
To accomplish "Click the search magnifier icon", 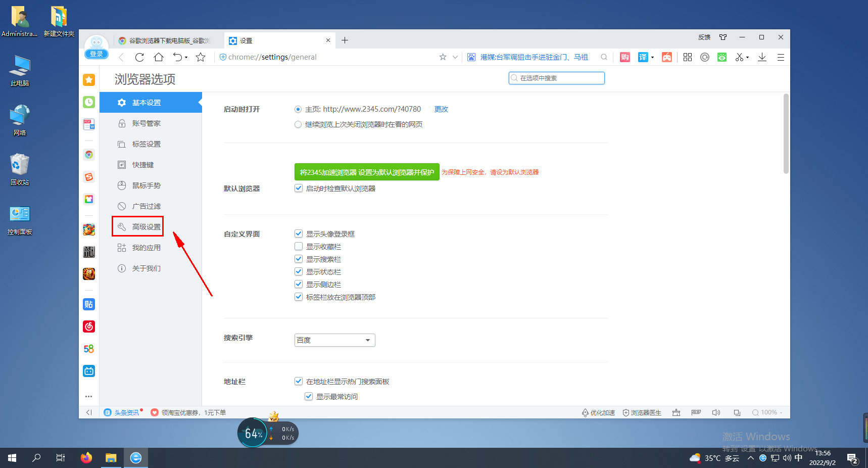I will click(604, 57).
